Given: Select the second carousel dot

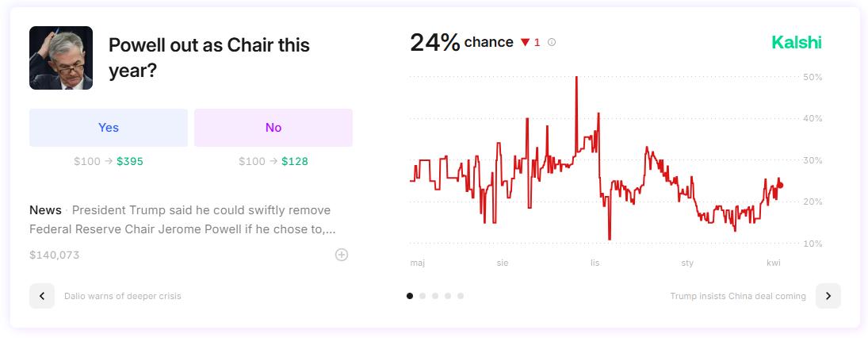Looking at the screenshot, I should 423,296.
